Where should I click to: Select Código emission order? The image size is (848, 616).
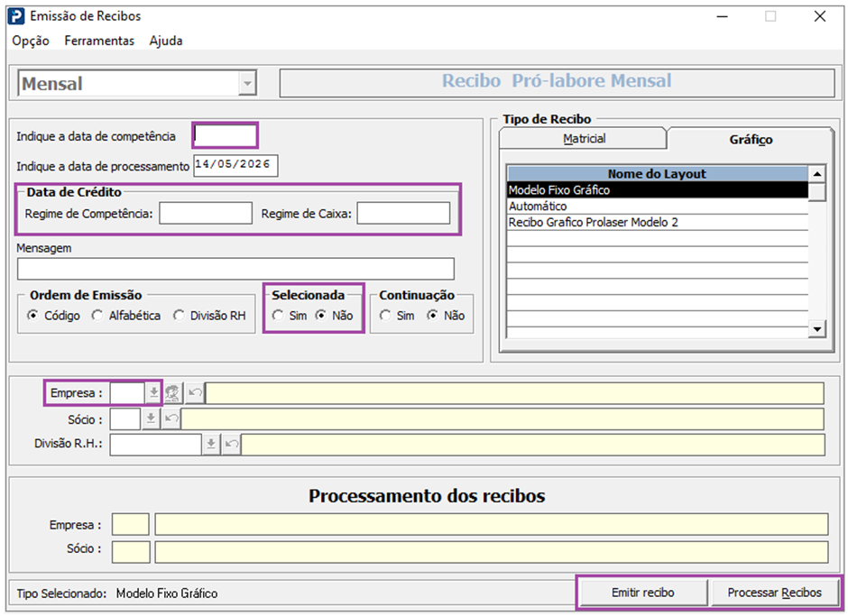click(53, 316)
